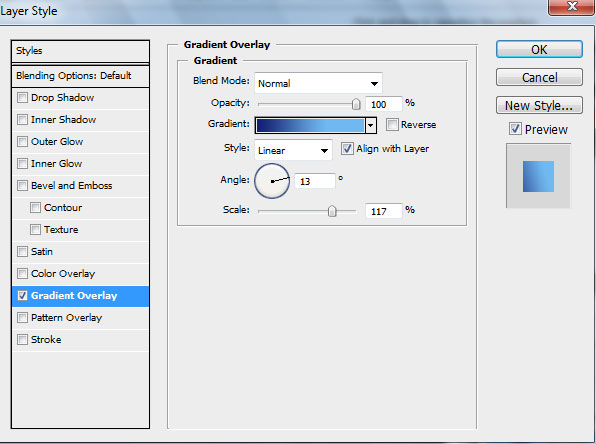The height and width of the screenshot is (444, 596).
Task: Click the Opacity slider handle
Action: [356, 104]
